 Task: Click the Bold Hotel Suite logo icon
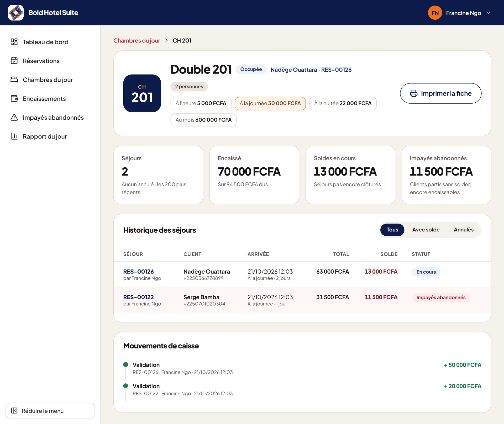(x=16, y=13)
